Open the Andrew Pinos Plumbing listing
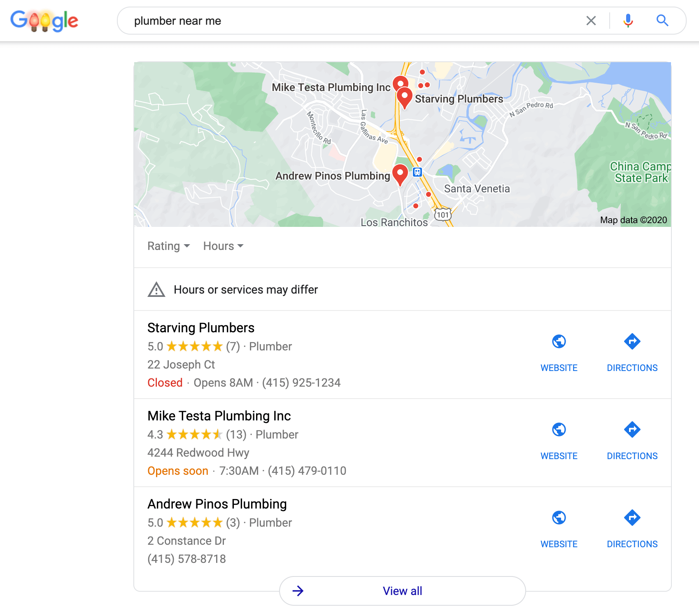The height and width of the screenshot is (616, 699). pyautogui.click(x=217, y=504)
